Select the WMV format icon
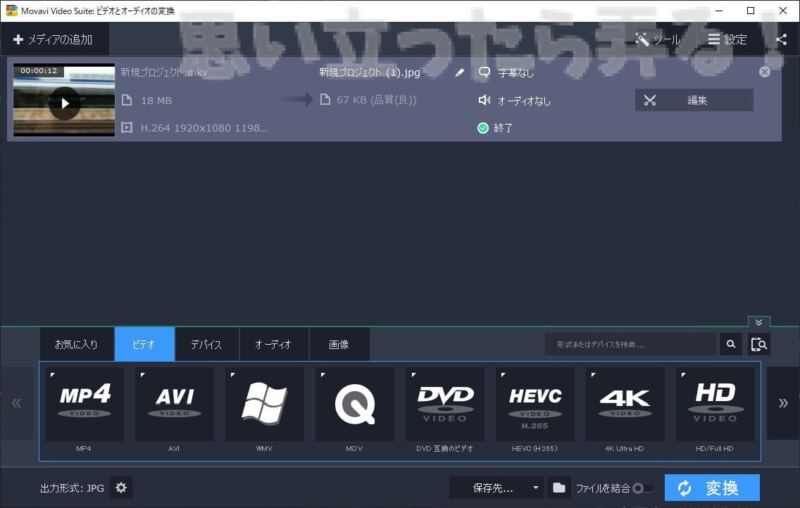 click(264, 404)
